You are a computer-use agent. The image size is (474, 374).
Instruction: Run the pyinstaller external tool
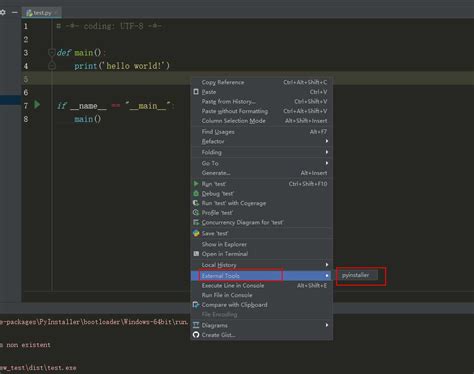[x=356, y=275]
